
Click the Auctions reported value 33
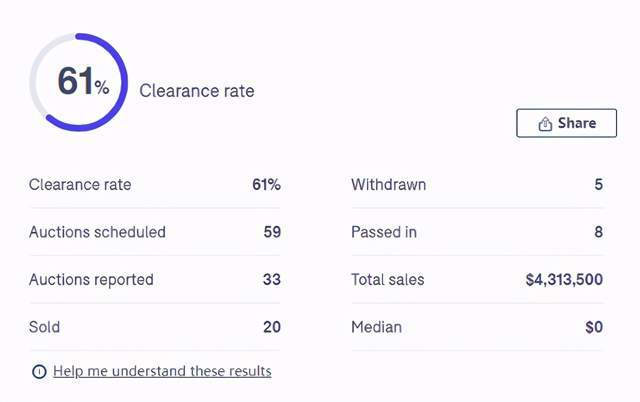pos(272,280)
